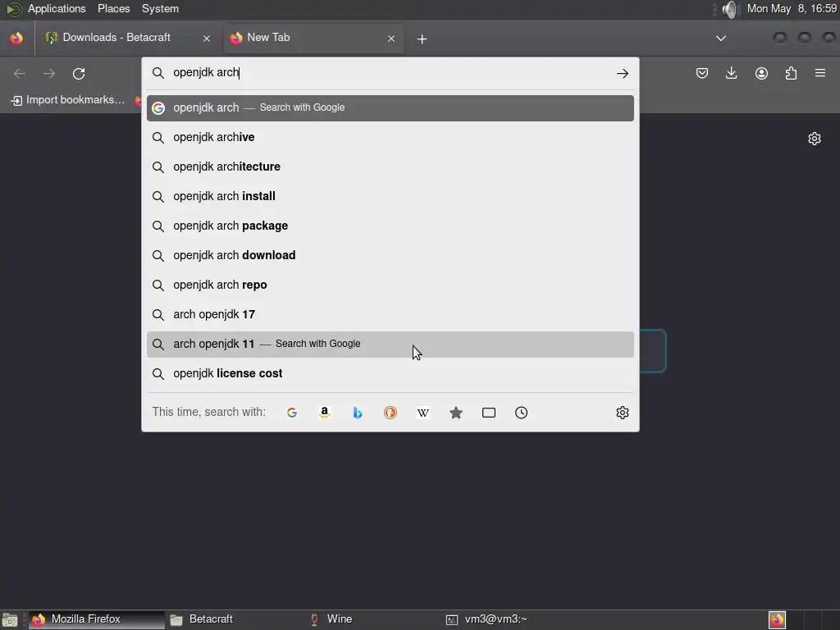Switch to Betacraft taskbar window
Screen dimensions: 840x630
(235, 619)
